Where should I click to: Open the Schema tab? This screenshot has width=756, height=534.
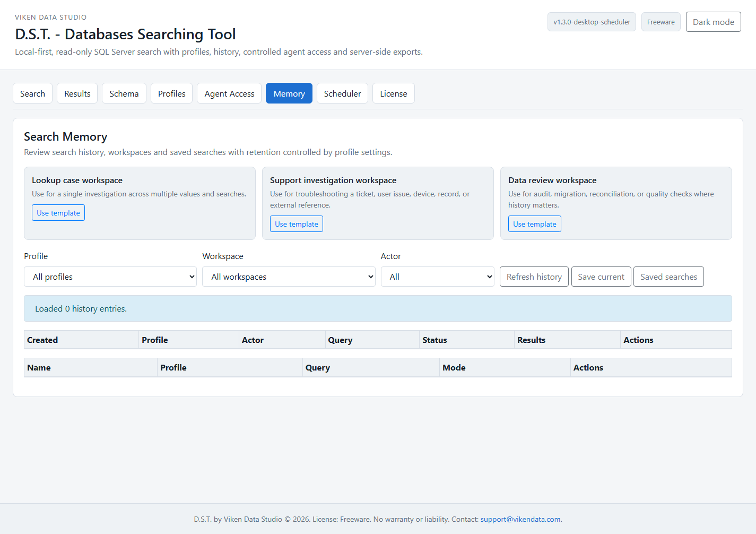click(124, 93)
